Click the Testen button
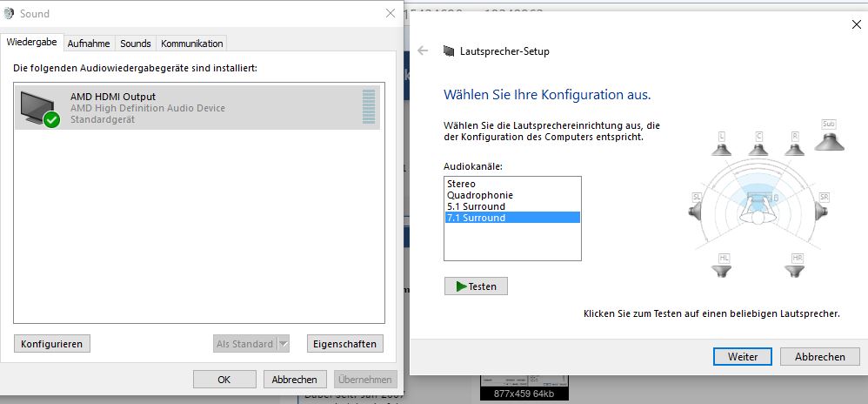The image size is (868, 404). (476, 286)
